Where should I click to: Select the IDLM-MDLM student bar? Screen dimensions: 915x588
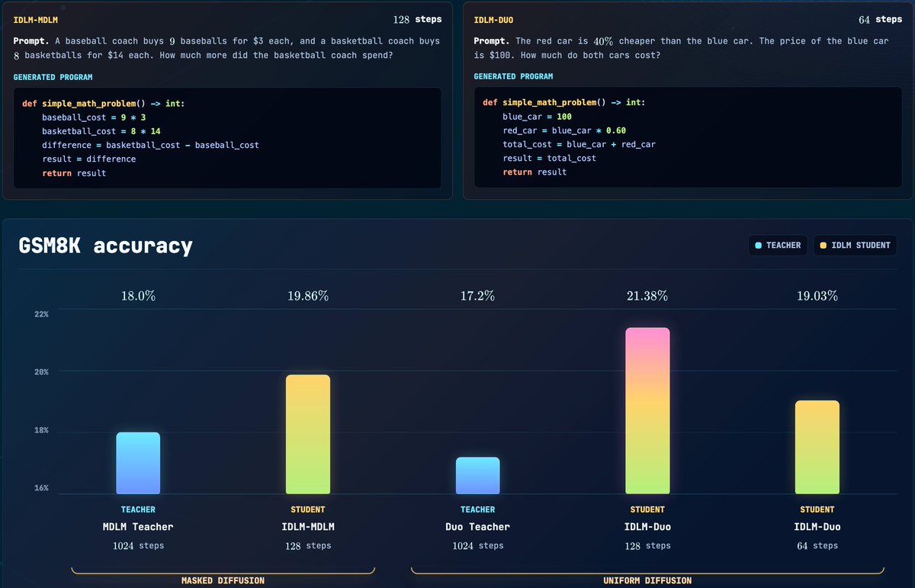308,434
